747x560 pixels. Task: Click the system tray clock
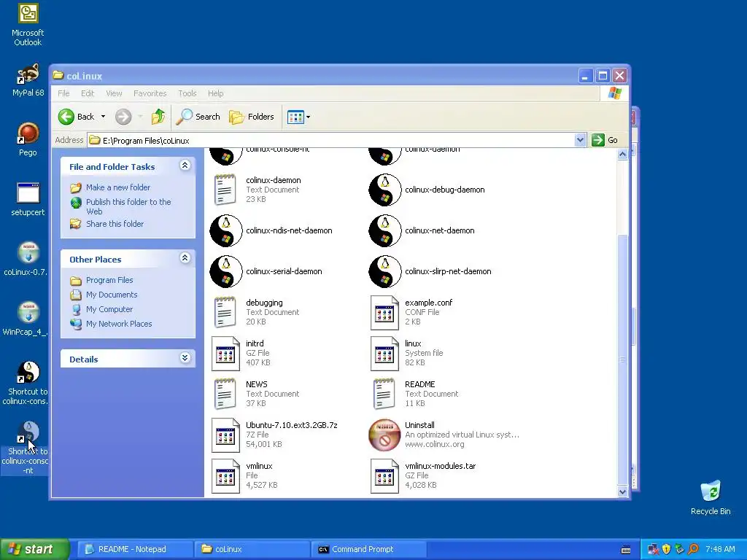coord(720,549)
